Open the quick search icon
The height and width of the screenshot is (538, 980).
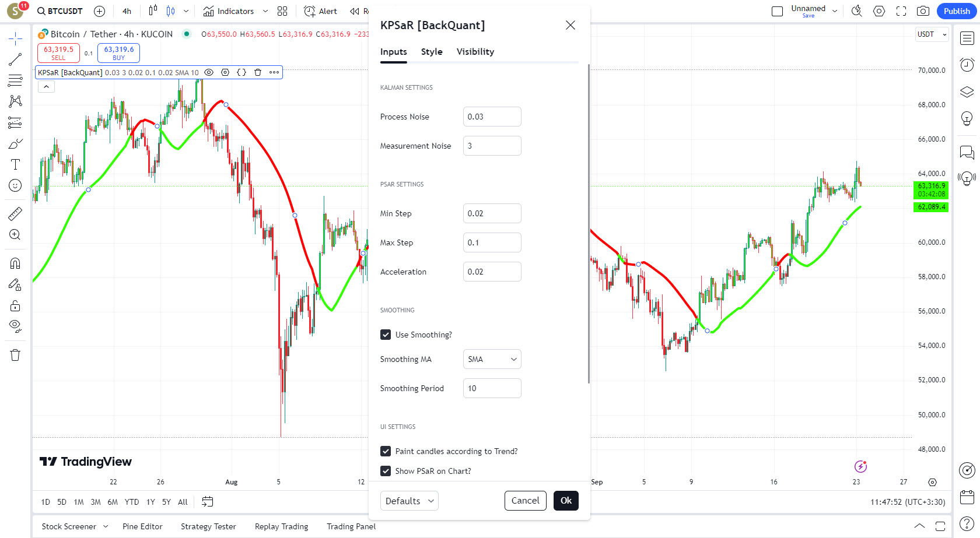click(x=857, y=11)
